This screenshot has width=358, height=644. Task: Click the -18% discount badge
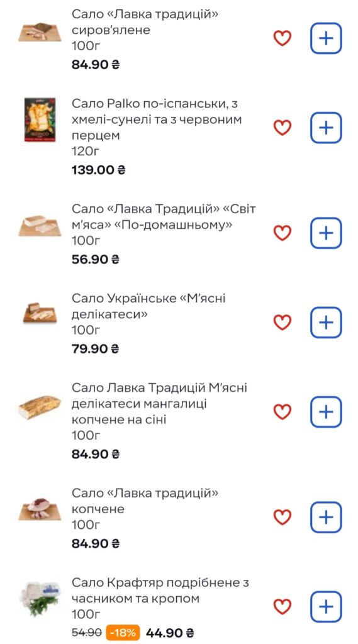point(123,633)
